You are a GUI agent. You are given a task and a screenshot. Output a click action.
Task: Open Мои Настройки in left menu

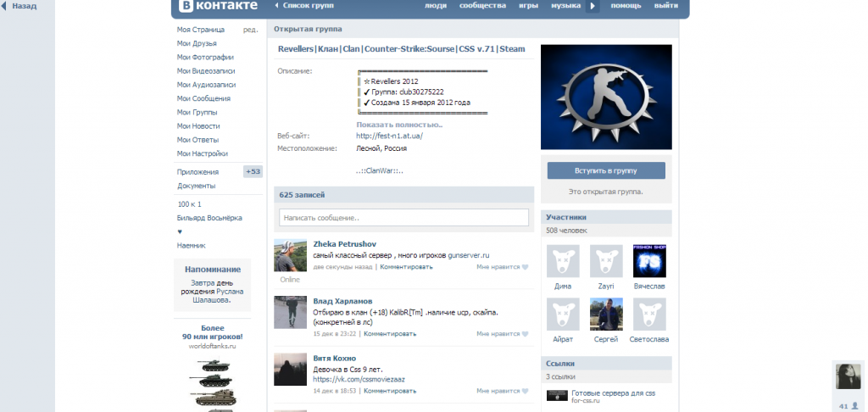pyautogui.click(x=202, y=153)
